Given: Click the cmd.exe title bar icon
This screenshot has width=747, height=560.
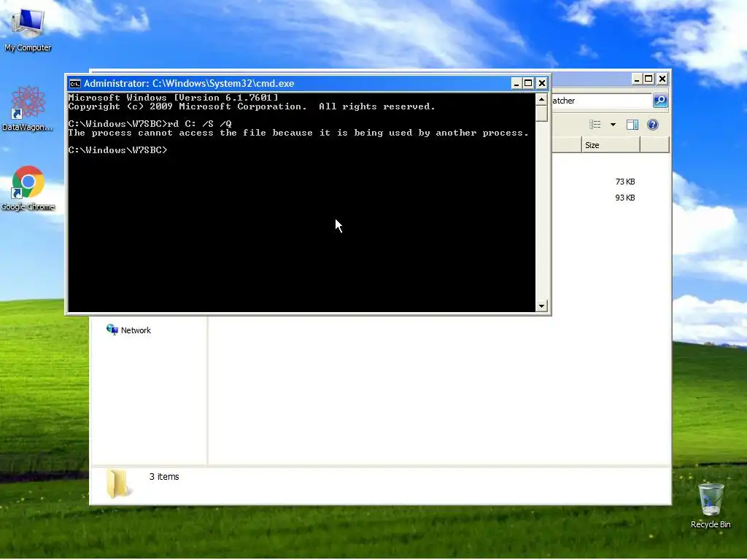Looking at the screenshot, I should click(75, 84).
